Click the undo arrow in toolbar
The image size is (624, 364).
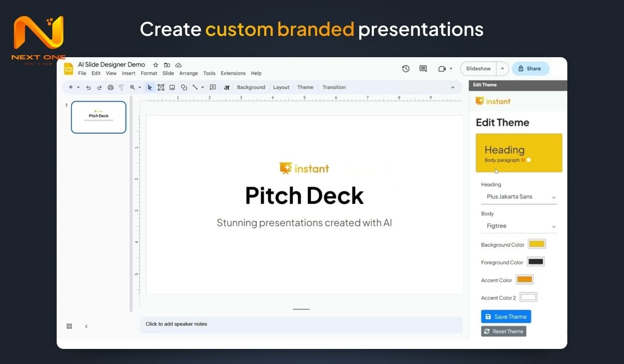pyautogui.click(x=88, y=87)
